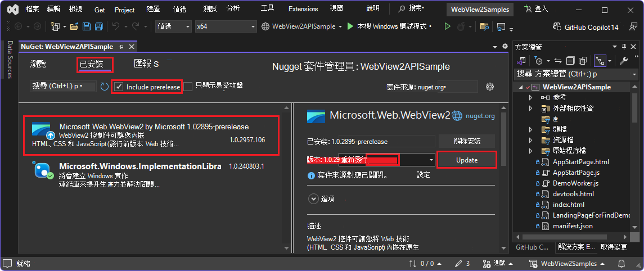Screen dimensions: 644x271
Task: Click the Open File folder icon
Action: [74, 26]
